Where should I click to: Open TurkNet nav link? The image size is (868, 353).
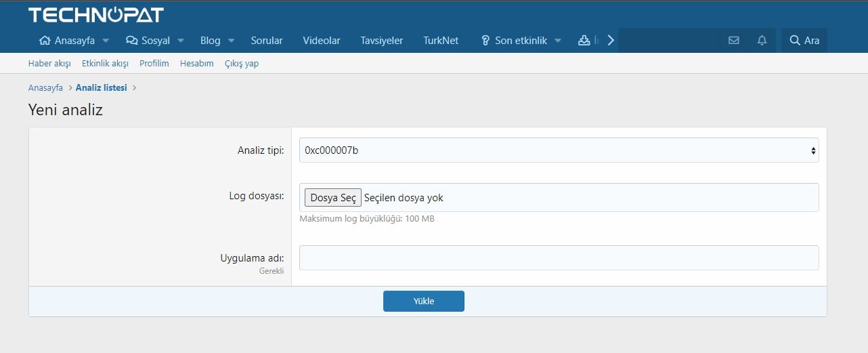pyautogui.click(x=441, y=41)
